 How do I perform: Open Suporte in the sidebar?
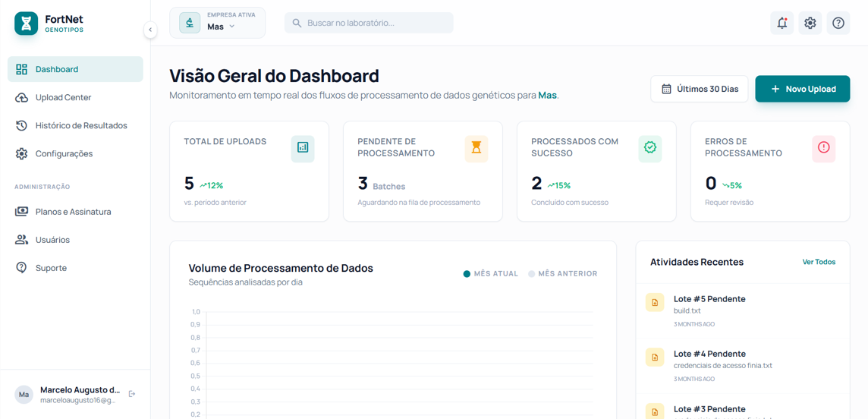(75, 268)
